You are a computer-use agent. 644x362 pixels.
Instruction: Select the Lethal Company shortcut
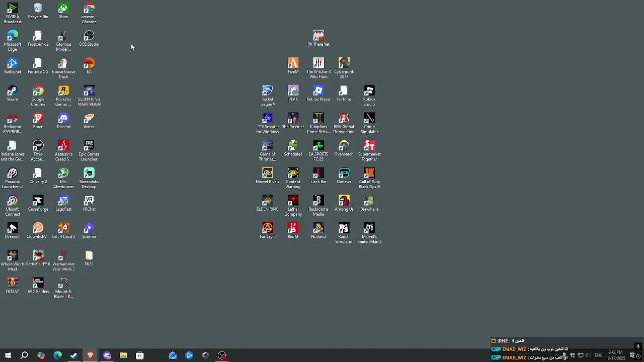pos(293,206)
